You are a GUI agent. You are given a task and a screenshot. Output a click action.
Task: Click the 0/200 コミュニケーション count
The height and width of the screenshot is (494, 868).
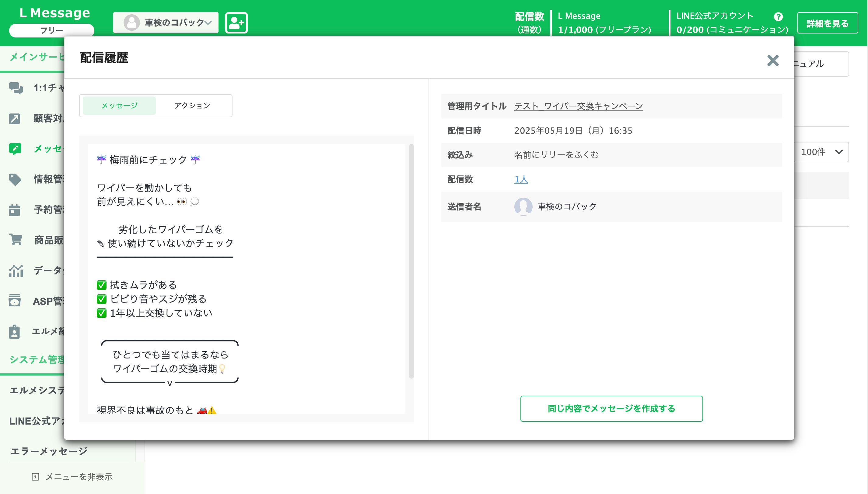pos(732,30)
